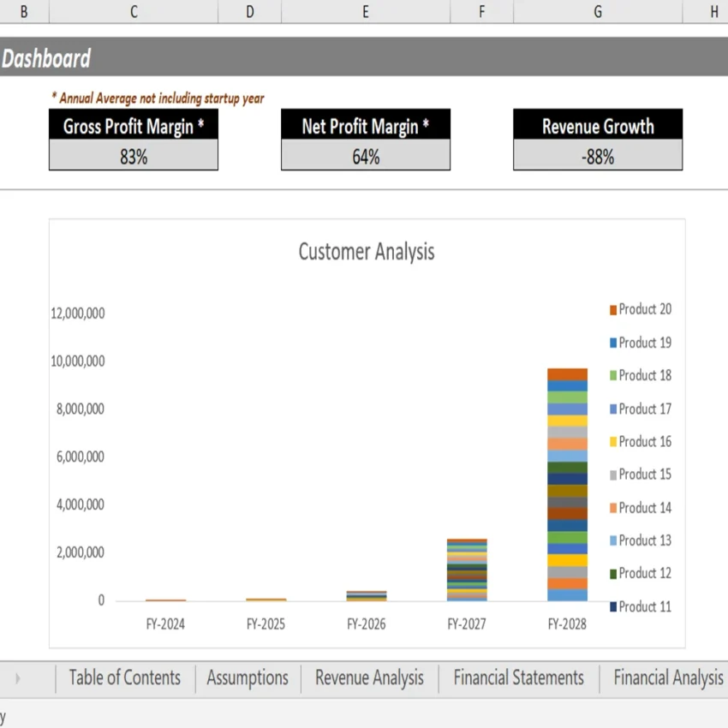Open the Revenue Analysis sheet
728x728 pixels.
[369, 677]
